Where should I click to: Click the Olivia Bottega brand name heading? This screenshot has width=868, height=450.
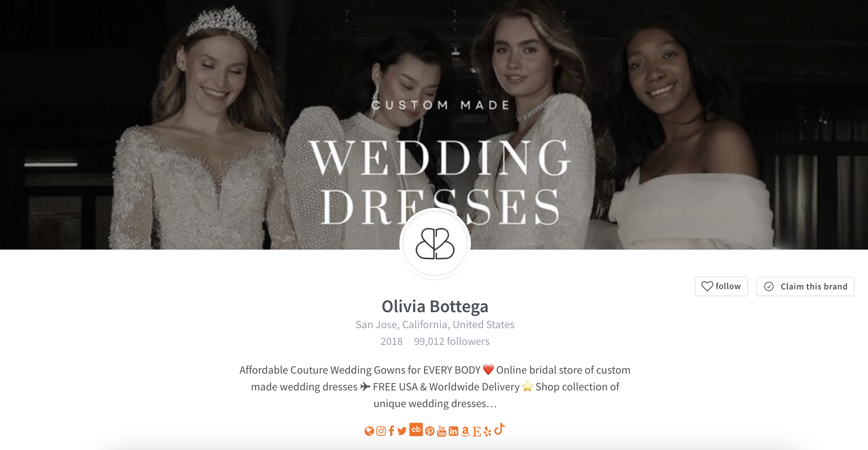(435, 306)
